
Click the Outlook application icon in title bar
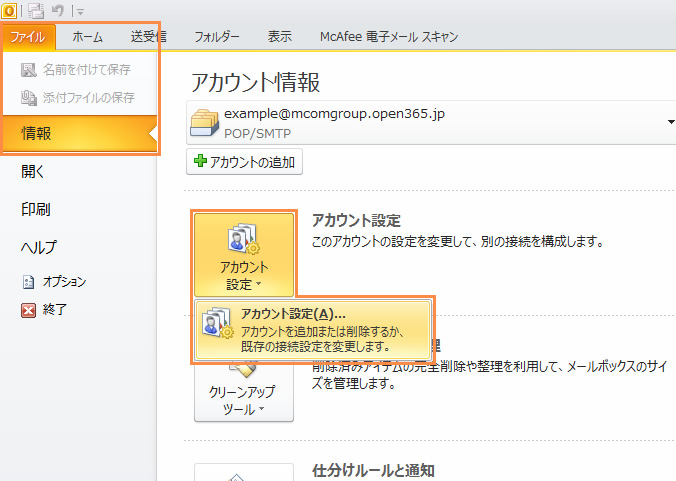(8, 9)
